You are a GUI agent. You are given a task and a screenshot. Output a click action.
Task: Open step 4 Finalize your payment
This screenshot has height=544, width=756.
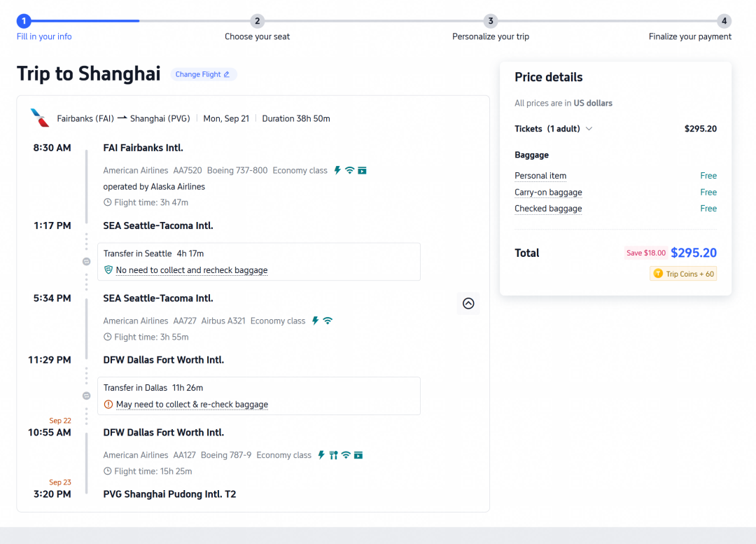tap(724, 21)
